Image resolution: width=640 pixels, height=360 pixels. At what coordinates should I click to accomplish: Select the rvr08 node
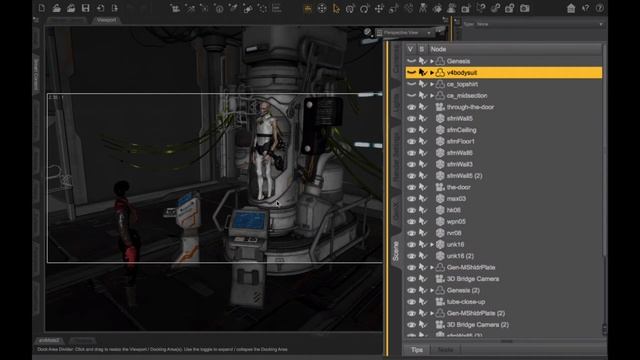[x=503, y=233]
